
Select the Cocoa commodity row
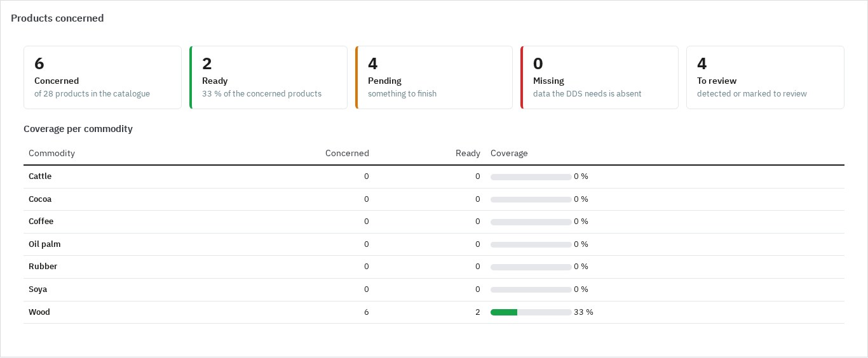pos(434,199)
